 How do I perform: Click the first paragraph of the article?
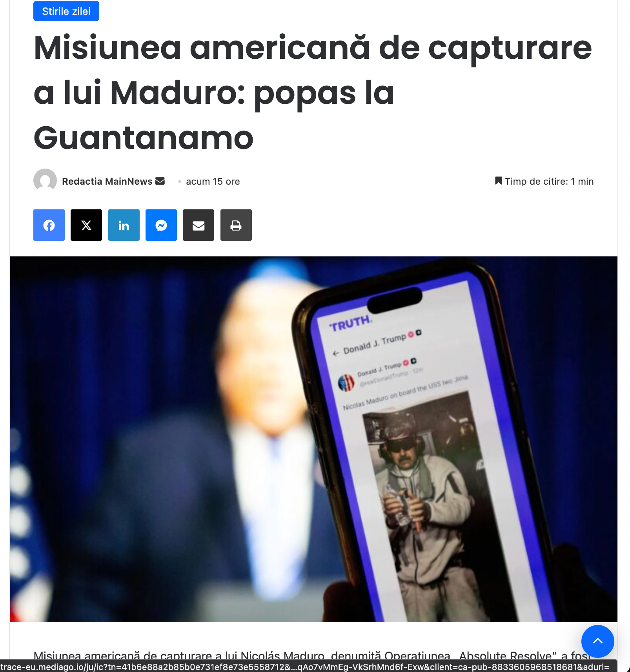coord(313,655)
